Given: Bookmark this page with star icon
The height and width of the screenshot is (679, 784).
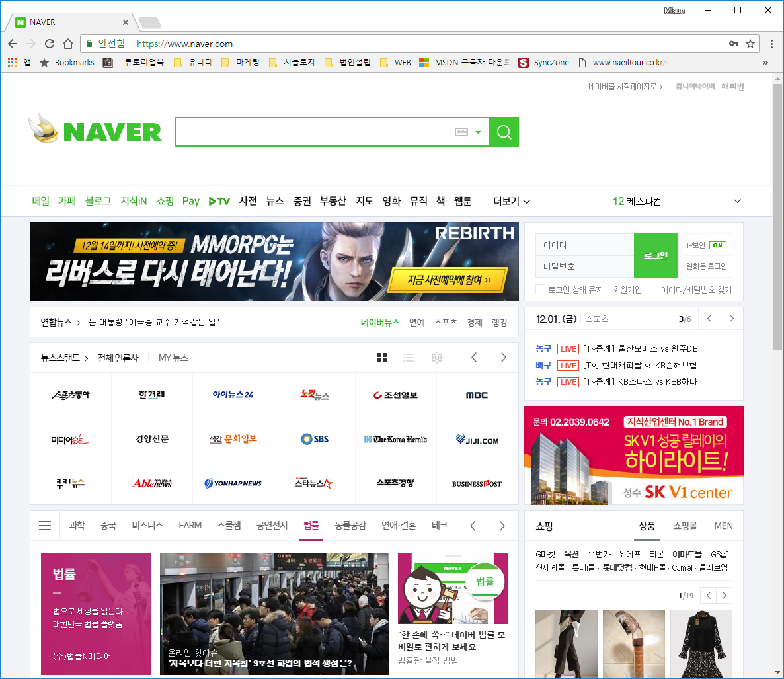Looking at the screenshot, I should pos(750,44).
